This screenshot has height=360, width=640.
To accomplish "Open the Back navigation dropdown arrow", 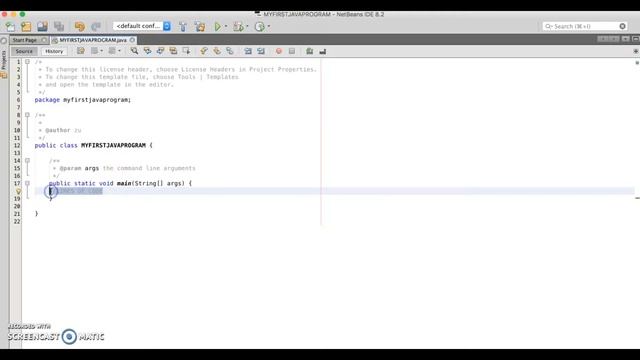I will pyautogui.click(x=102, y=51).
